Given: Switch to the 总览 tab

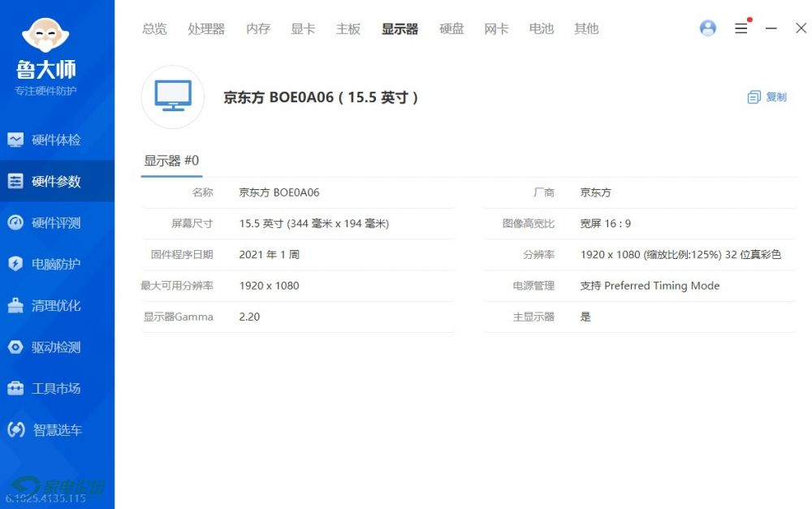Looking at the screenshot, I should pyautogui.click(x=155, y=29).
